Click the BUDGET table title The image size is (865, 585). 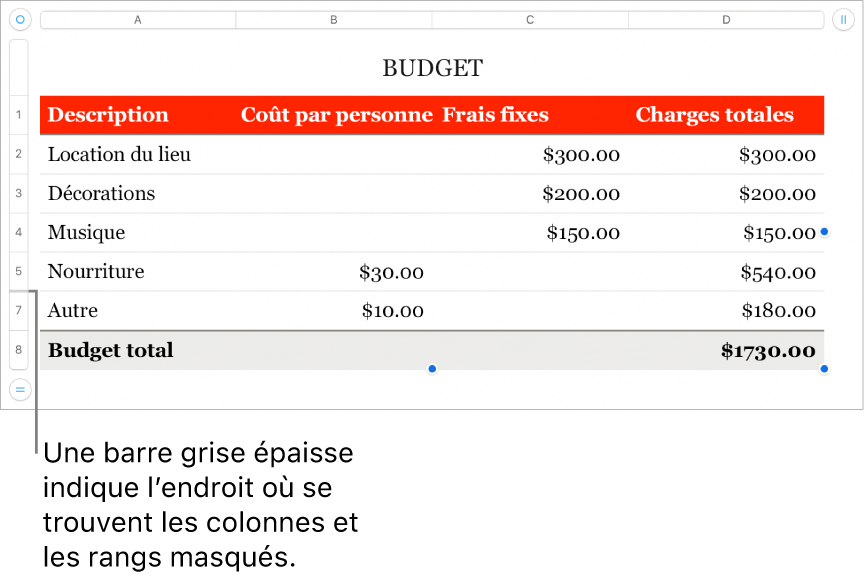[x=432, y=68]
